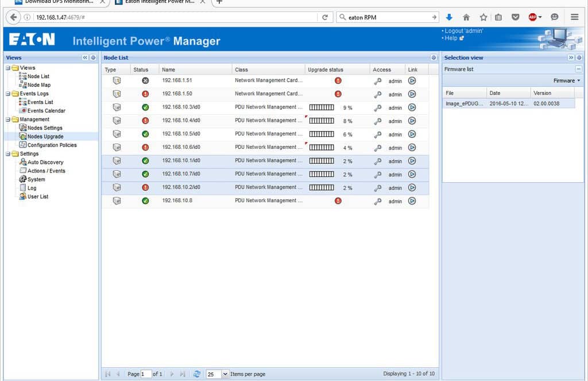Collapse the Firmware list section
Viewport: 588px width, 381px height.
tap(579, 69)
